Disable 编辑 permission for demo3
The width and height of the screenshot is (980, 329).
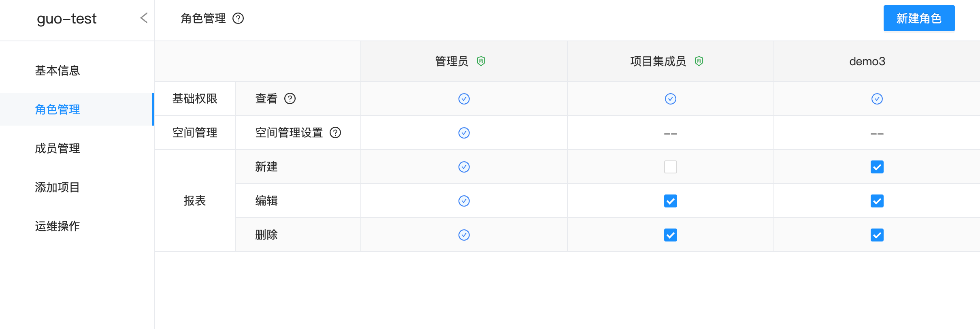point(876,201)
